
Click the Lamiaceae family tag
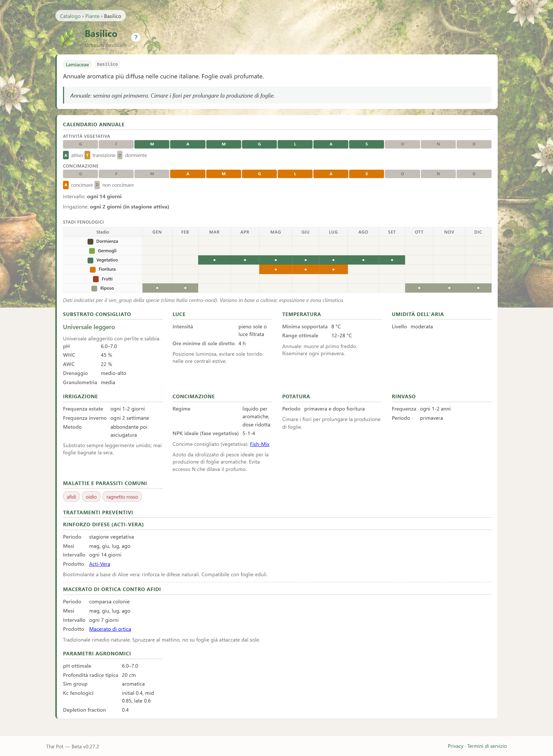(x=77, y=64)
